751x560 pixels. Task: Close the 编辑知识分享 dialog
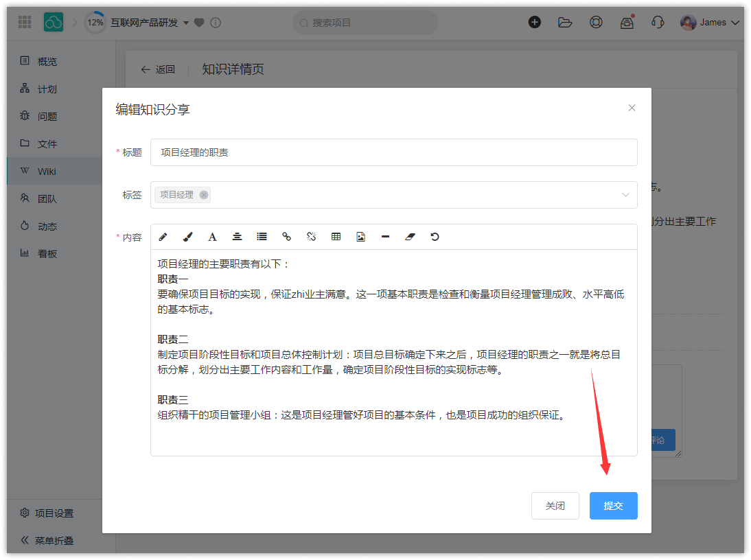(632, 108)
